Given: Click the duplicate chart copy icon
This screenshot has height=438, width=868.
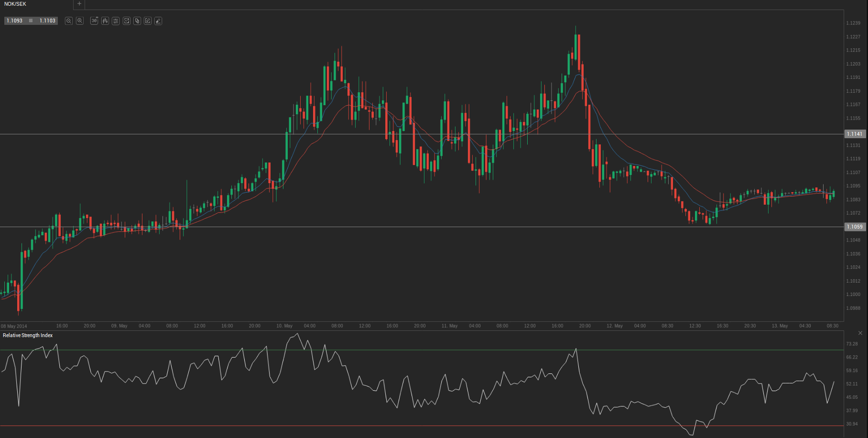Looking at the screenshot, I should pos(137,21).
